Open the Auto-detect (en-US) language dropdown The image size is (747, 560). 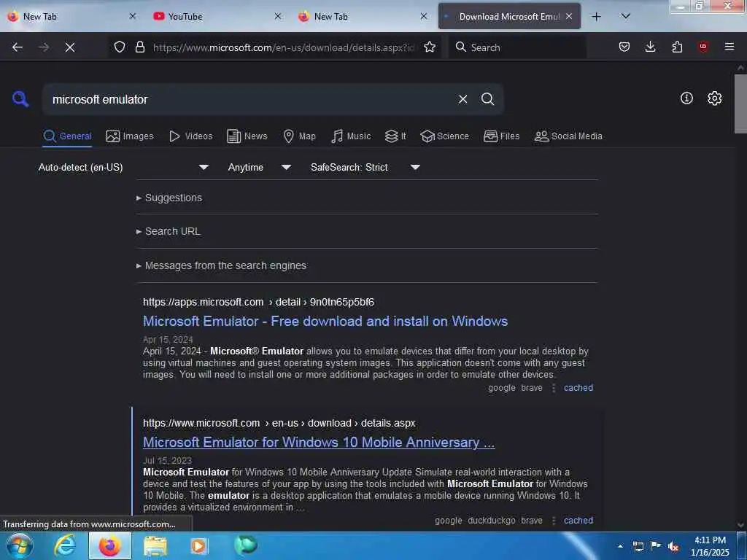[x=124, y=167]
